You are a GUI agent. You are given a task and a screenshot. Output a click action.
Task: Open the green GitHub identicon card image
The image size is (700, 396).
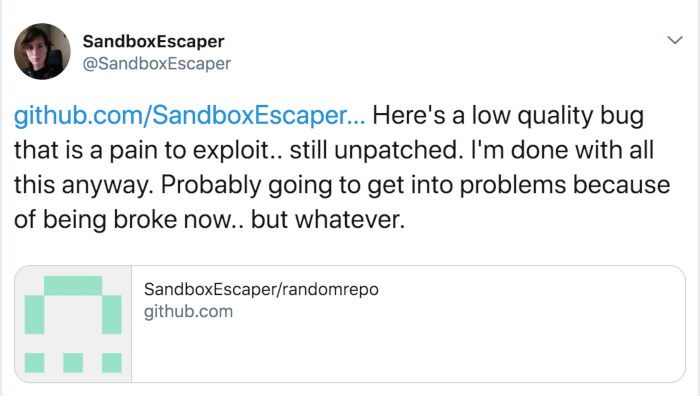tap(73, 324)
